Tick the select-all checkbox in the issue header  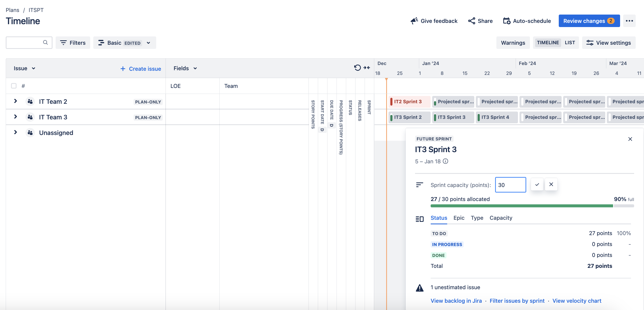14,86
